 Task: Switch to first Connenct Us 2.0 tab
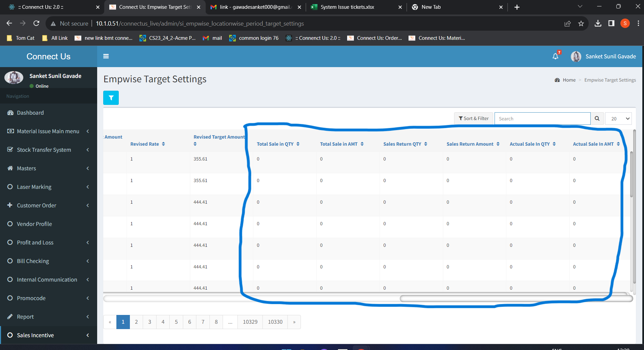click(54, 7)
